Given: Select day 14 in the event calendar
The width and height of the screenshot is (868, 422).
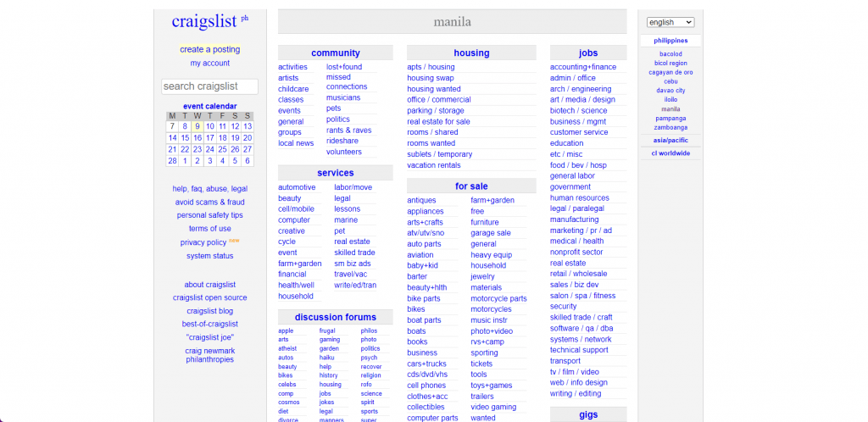Looking at the screenshot, I should point(173,138).
